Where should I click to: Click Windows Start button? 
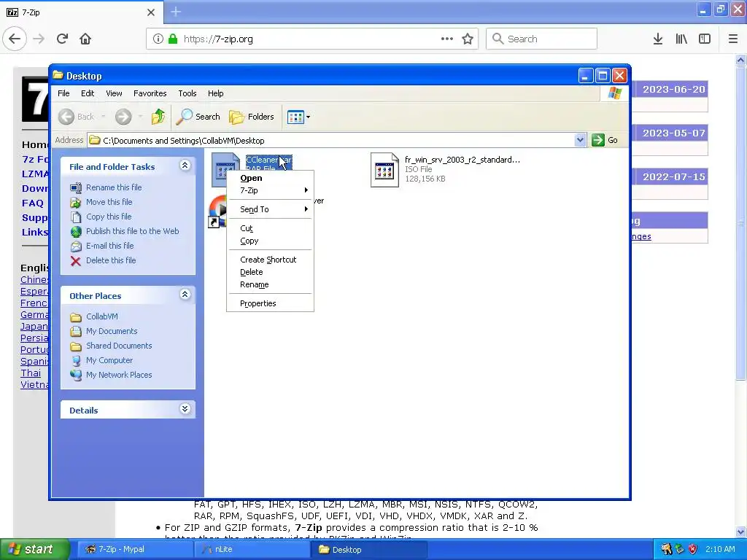point(34,549)
